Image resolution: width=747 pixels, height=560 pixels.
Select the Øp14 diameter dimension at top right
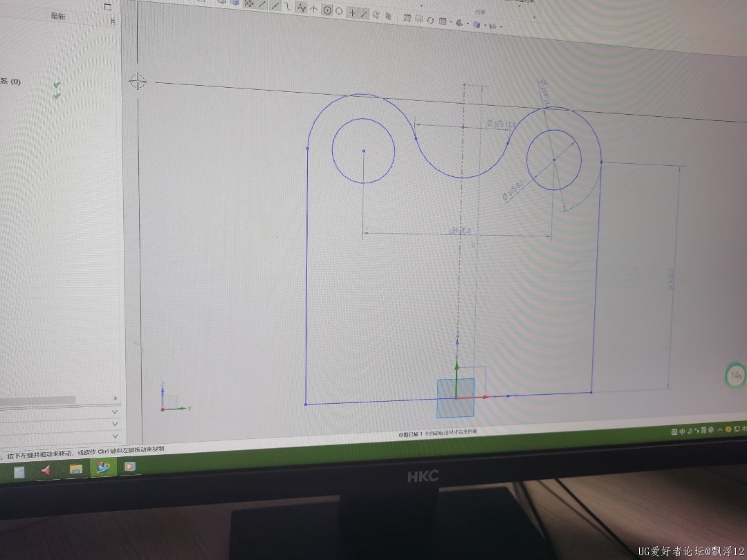click(544, 93)
